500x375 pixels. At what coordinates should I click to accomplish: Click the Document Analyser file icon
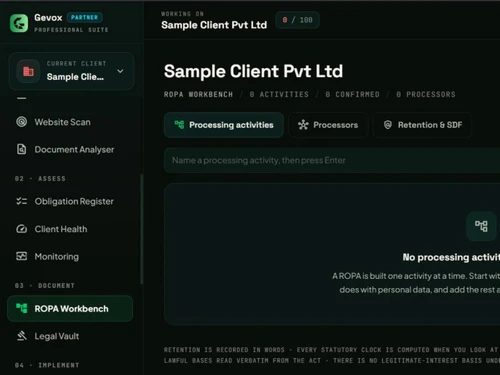[22, 149]
